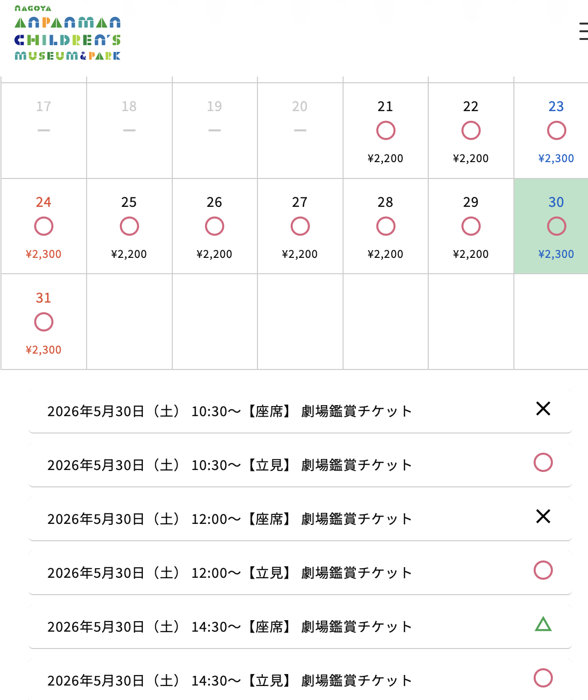The height and width of the screenshot is (700, 588).
Task: Select the available circle for May 31
Action: pyautogui.click(x=43, y=322)
